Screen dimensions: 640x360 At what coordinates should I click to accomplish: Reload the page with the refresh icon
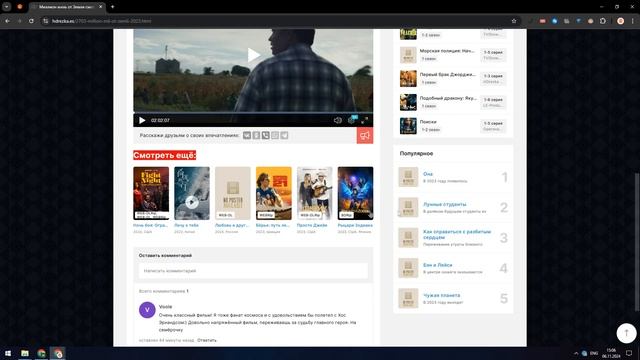(31, 21)
